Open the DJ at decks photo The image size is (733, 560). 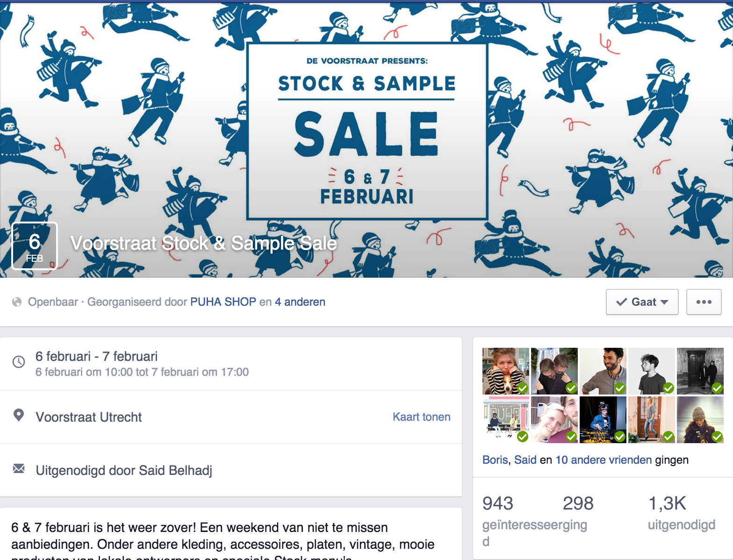603,420
